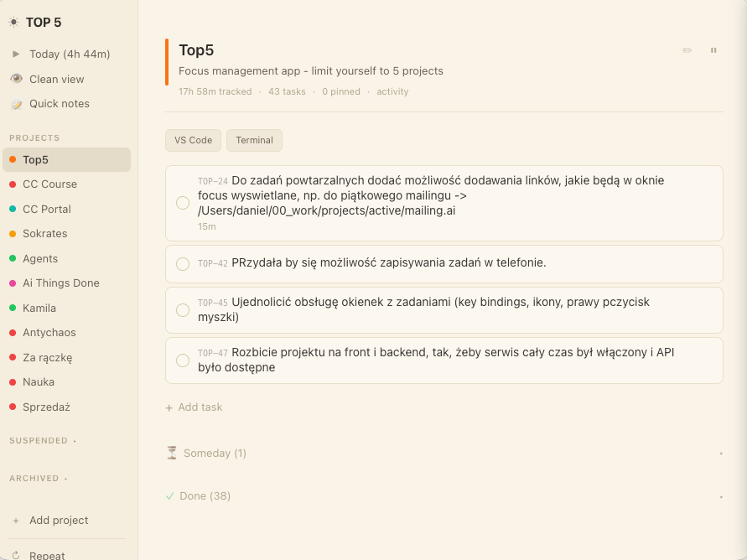This screenshot has height=560, width=747.
Task: Open the Sokrates project in sidebar
Action: 44,234
